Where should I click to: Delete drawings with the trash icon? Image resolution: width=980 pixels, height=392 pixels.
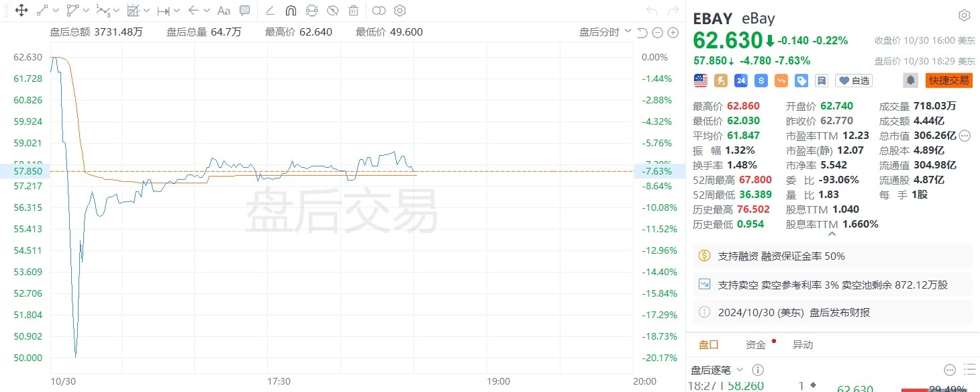point(354,11)
